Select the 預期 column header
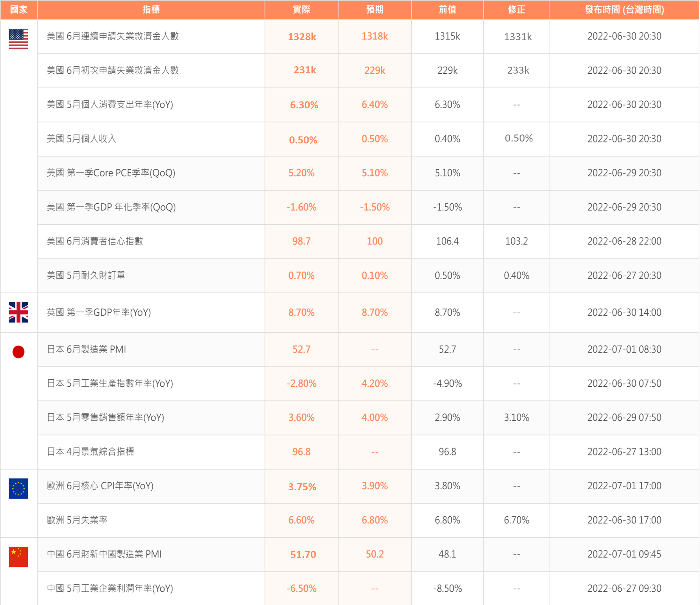This screenshot has height=605, width=700. (x=375, y=10)
